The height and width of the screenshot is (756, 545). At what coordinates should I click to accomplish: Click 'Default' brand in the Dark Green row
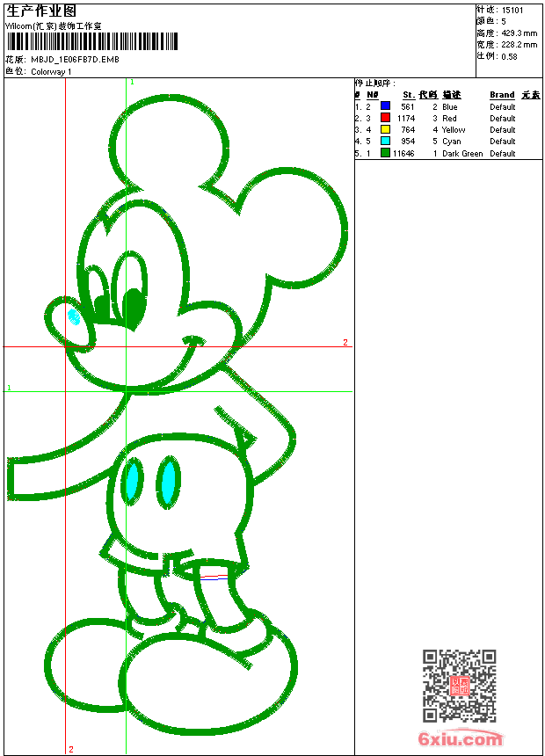(x=503, y=154)
